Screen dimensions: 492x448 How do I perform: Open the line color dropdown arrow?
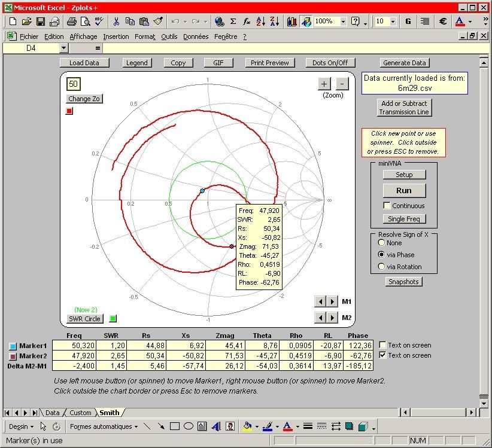point(277,426)
